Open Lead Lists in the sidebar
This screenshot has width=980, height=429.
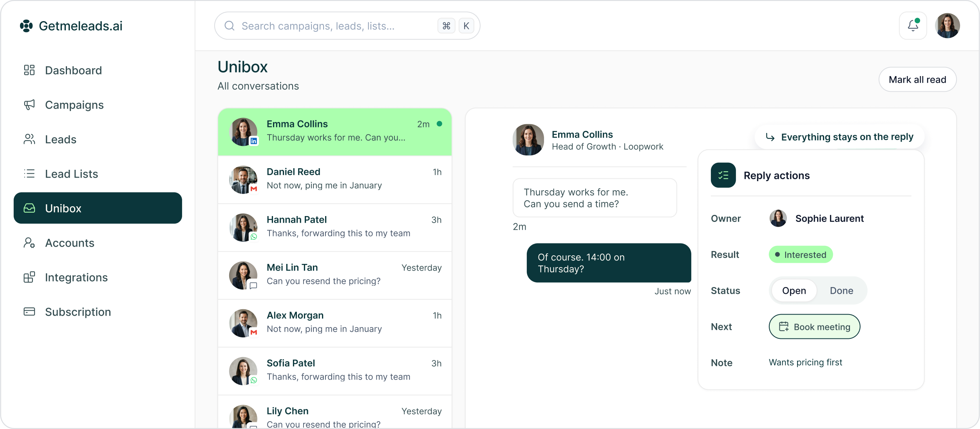point(98,174)
